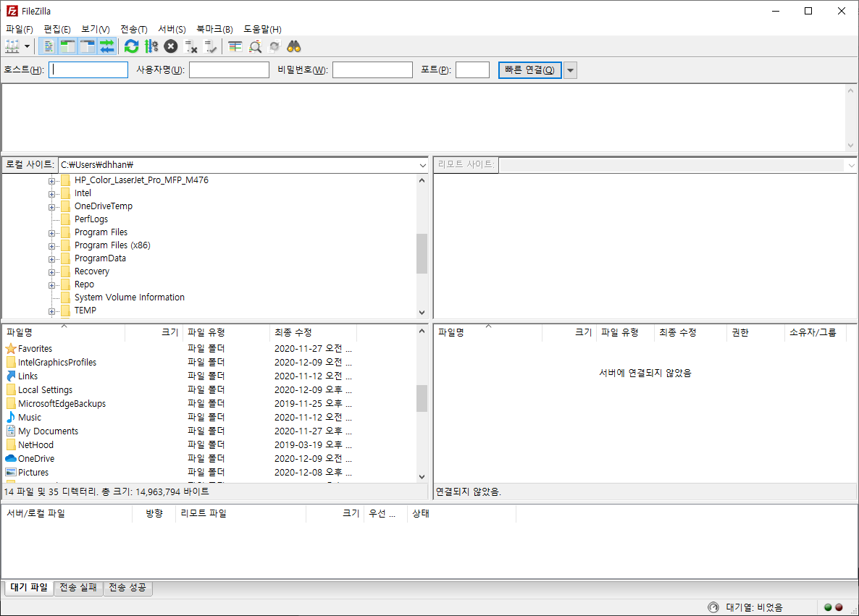Expand the Repo folder node
This screenshot has height=616, width=859.
click(51, 285)
